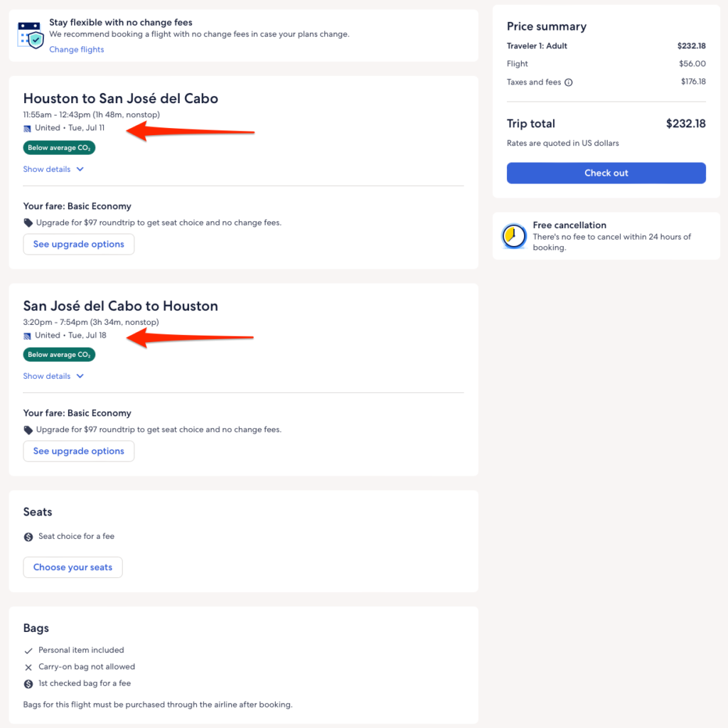Click the calendar shield icon in the flexible-booking banner
The height and width of the screenshot is (728, 728).
click(x=31, y=34)
